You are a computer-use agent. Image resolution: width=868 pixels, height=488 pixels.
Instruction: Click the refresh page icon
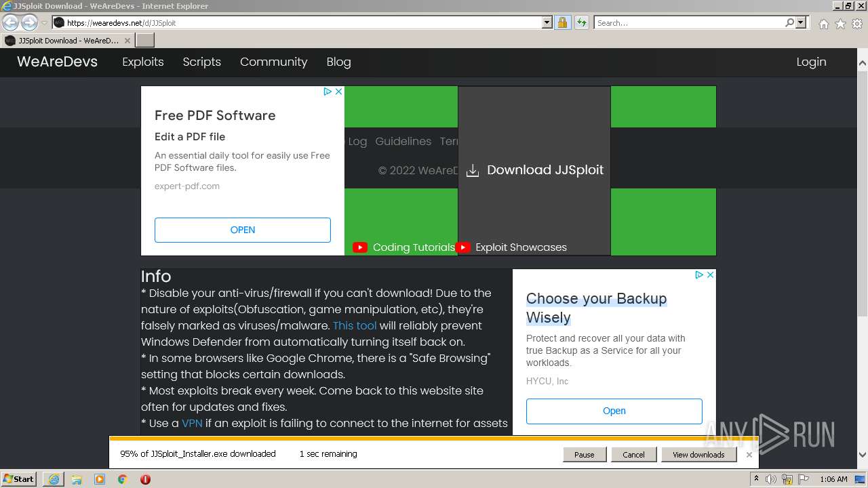point(581,22)
